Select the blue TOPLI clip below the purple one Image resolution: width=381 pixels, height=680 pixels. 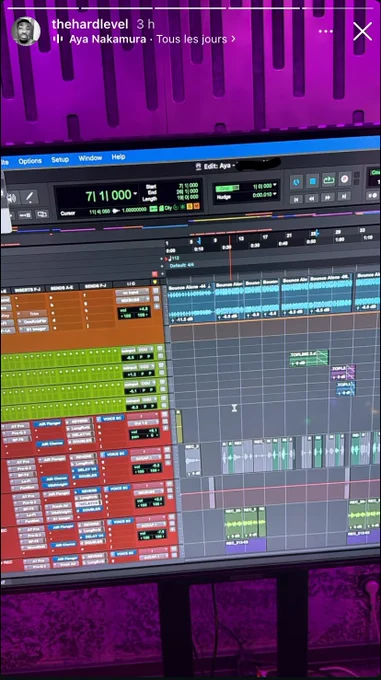[x=345, y=389]
